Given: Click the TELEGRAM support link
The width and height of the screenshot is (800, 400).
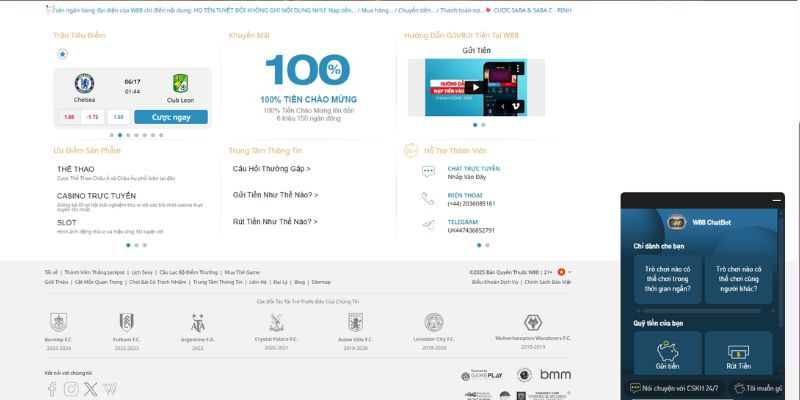Looking at the screenshot, I should click(463, 222).
